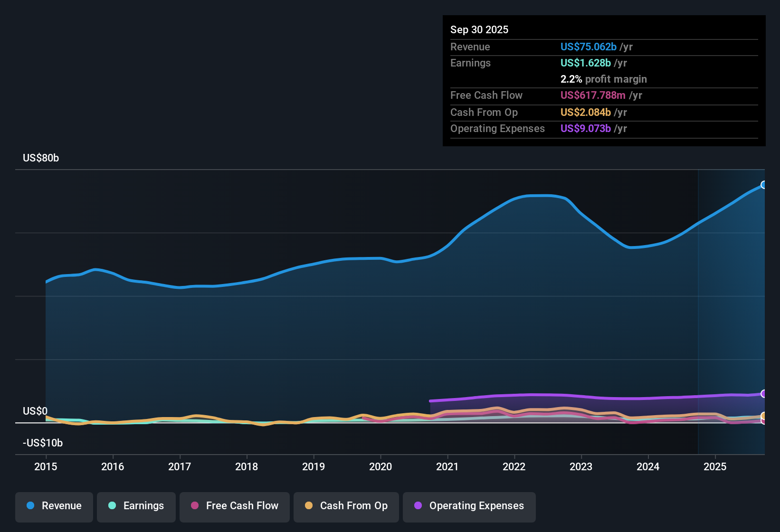Viewport: 780px width, 532px height.
Task: Click the pink Free Cash Flow legend dot
Action: coord(194,506)
